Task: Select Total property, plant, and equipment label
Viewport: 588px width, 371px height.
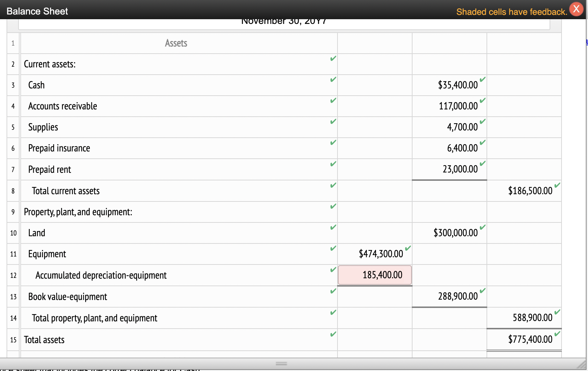Action: tap(94, 318)
